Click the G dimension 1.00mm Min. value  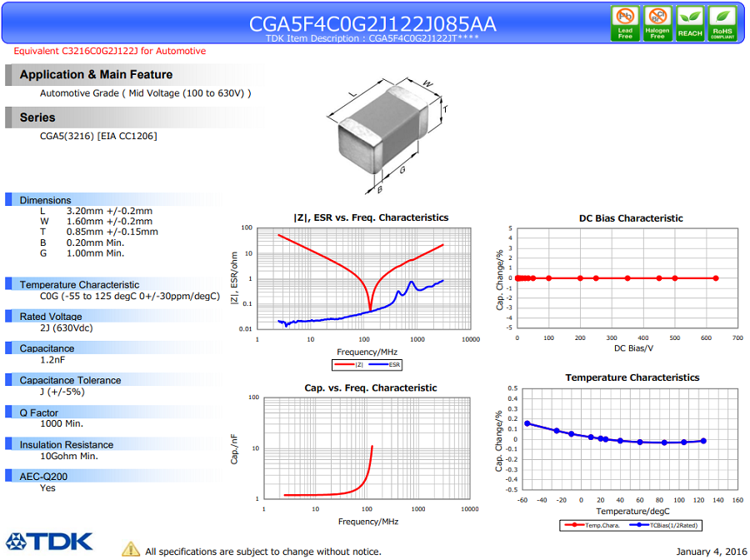pyautogui.click(x=95, y=253)
